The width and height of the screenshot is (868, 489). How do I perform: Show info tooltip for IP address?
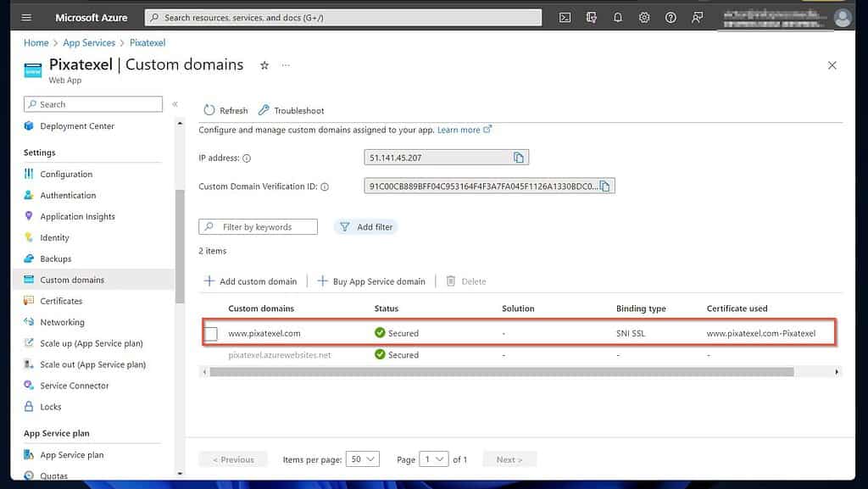(x=247, y=158)
